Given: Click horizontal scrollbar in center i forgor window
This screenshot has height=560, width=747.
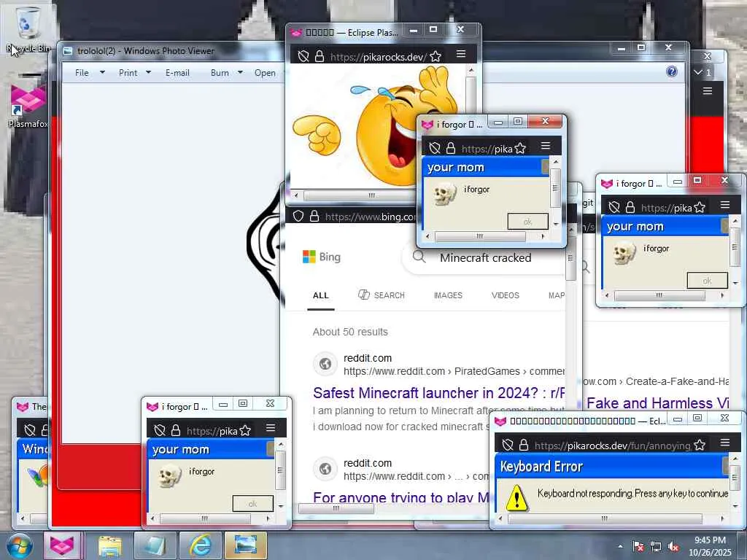Looking at the screenshot, I should tap(480, 236).
